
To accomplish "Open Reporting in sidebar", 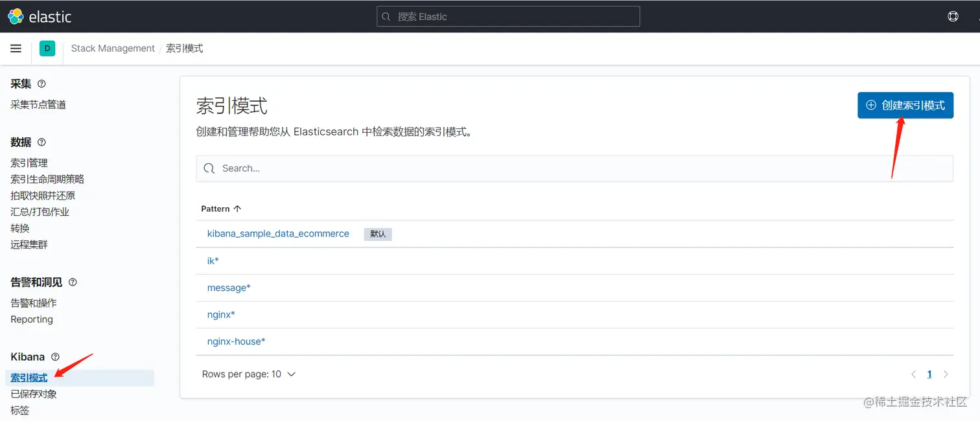I will tap(32, 319).
